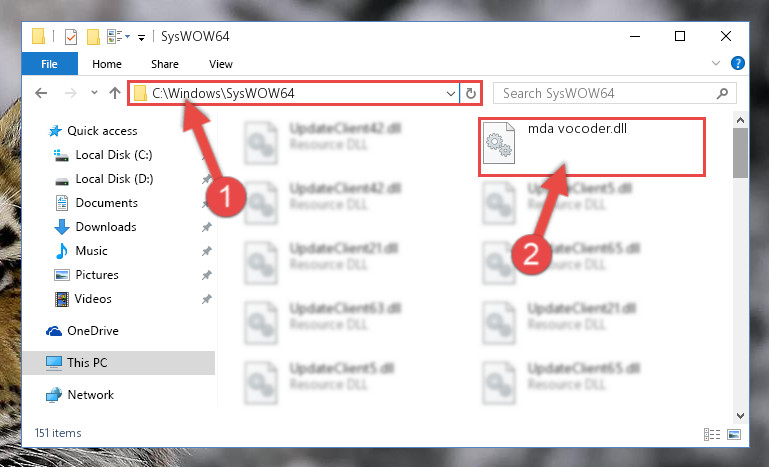Viewport: 769px width, 467px height.
Task: Click the Back navigation arrow
Action: tap(41, 93)
